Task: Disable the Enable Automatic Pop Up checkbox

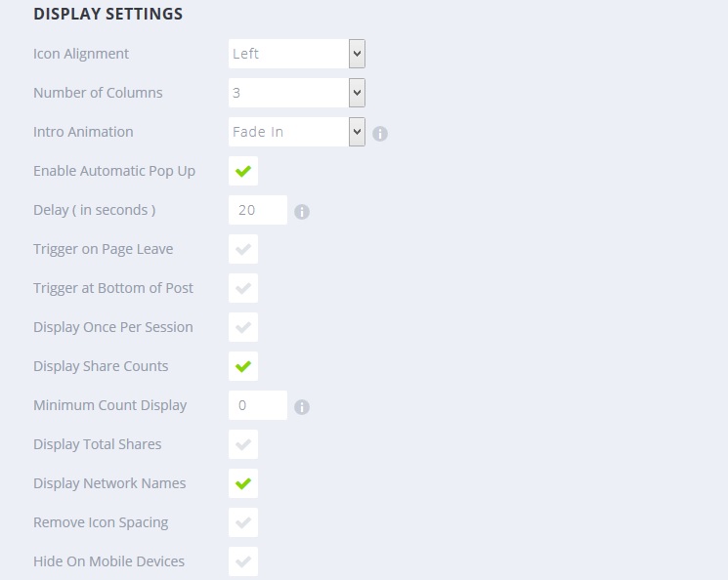Action: (243, 171)
